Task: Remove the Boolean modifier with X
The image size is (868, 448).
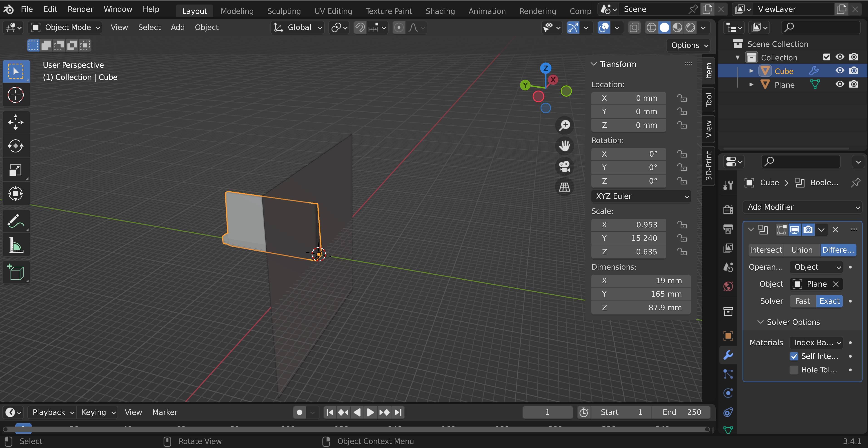Action: tap(835, 230)
